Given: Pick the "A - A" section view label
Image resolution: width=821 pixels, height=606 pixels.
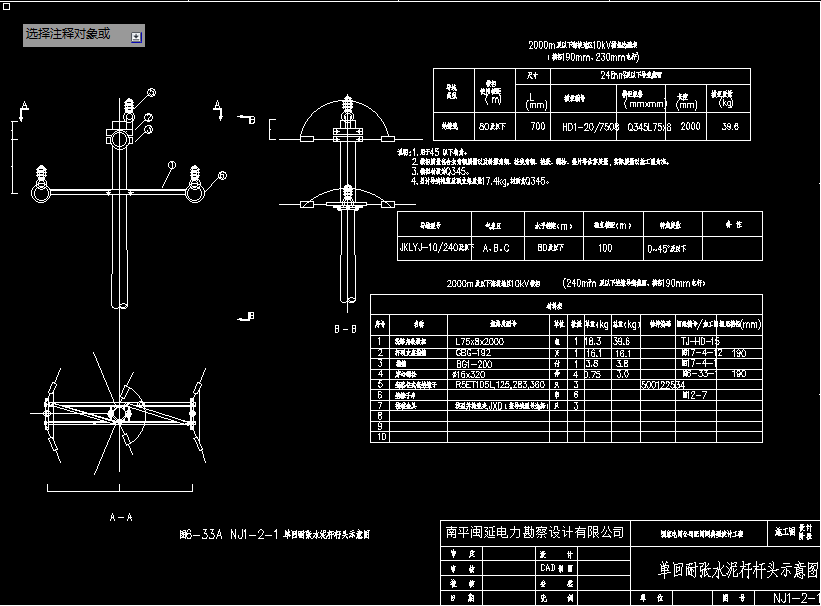Looking at the screenshot, I should coord(121,517).
